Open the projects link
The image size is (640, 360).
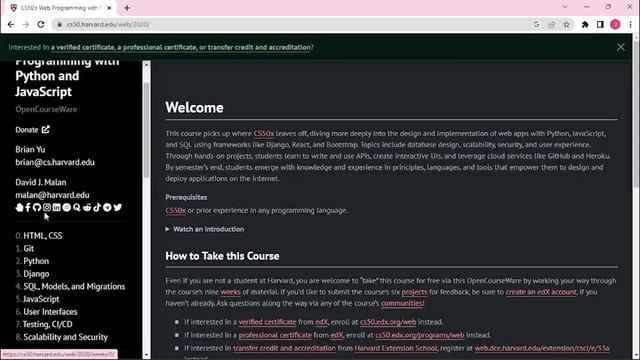(x=414, y=292)
